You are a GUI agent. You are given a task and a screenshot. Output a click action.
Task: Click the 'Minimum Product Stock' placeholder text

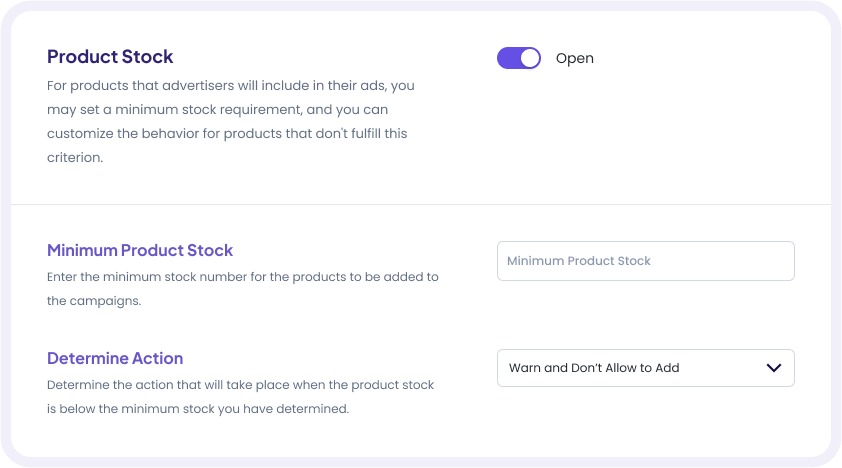click(578, 261)
